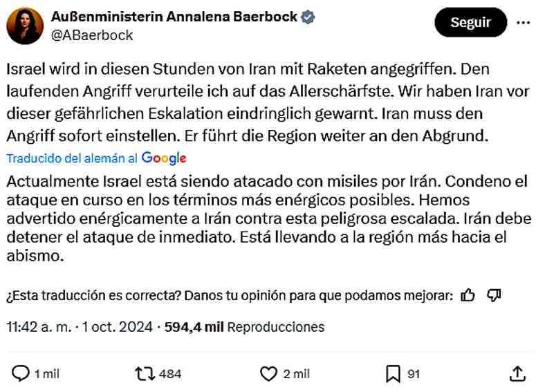Click Traducido del alemán al link
Screen dimensions: 536x392
(x=72, y=158)
